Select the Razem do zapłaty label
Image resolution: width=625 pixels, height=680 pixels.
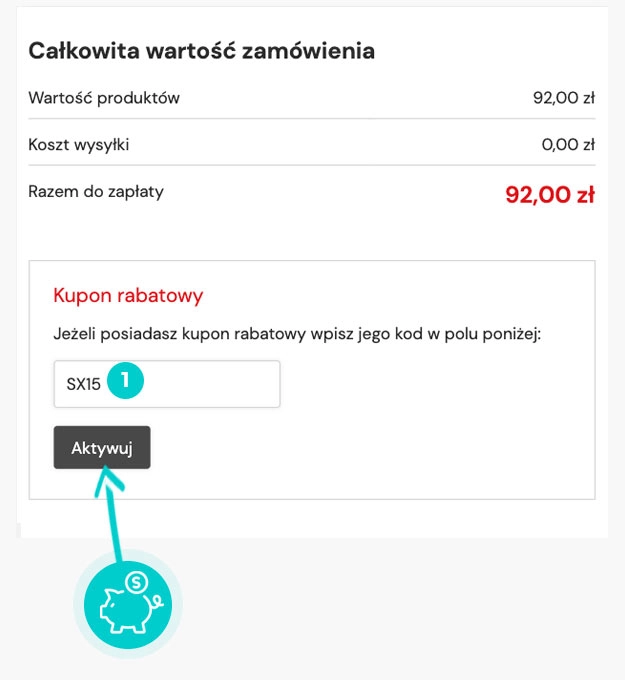[x=96, y=191]
